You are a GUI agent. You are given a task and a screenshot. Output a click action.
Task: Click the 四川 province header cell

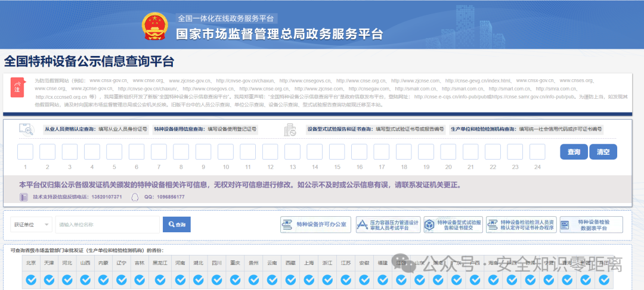coord(217,263)
